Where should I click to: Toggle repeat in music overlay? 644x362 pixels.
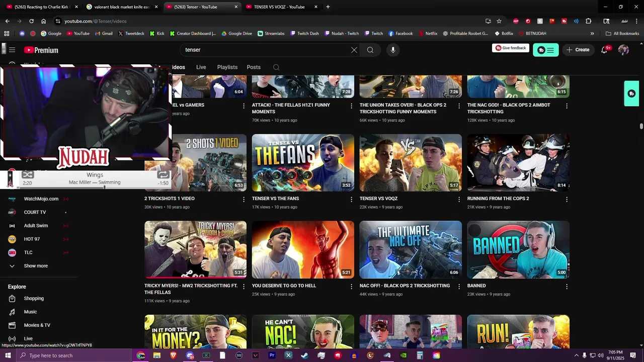(163, 174)
